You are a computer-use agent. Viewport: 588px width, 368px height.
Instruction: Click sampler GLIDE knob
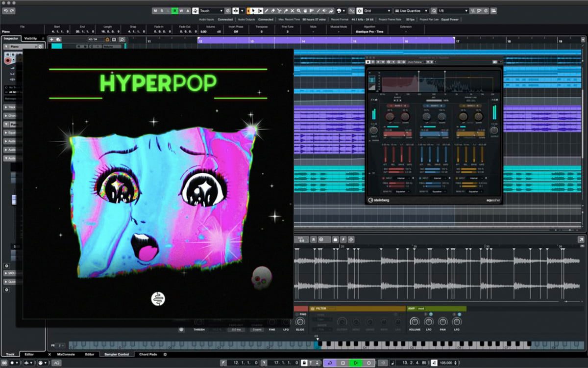tap(300, 322)
